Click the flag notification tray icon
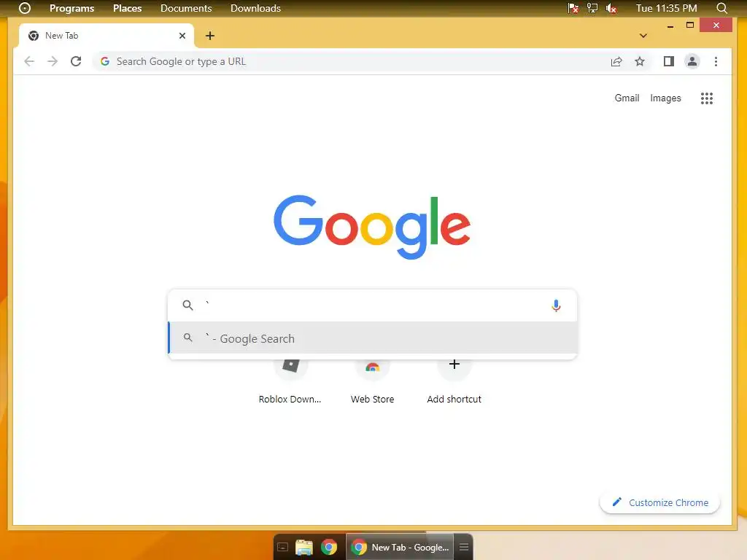 pyautogui.click(x=573, y=8)
